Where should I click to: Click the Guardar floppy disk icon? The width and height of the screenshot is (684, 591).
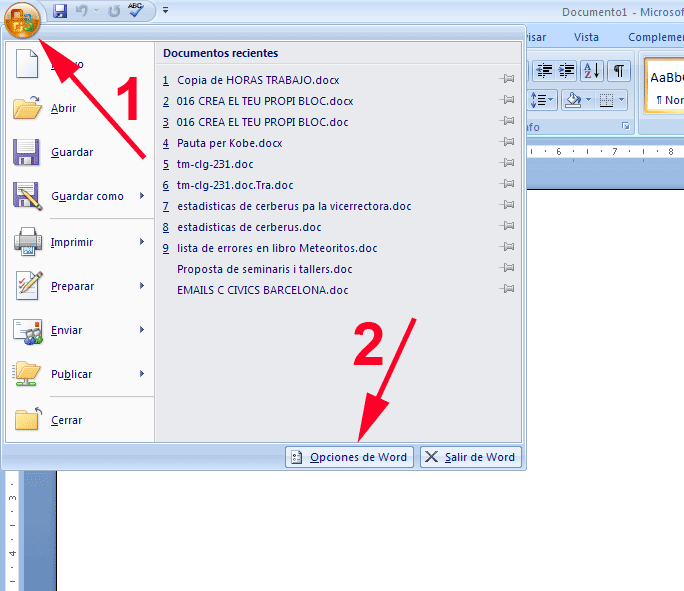coord(27,152)
